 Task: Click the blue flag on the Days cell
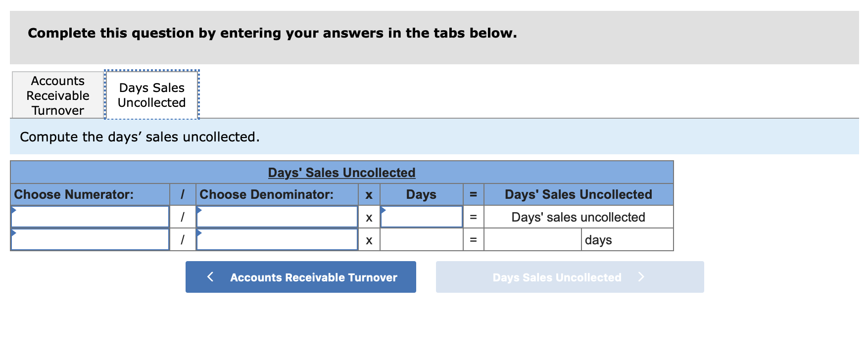click(383, 210)
